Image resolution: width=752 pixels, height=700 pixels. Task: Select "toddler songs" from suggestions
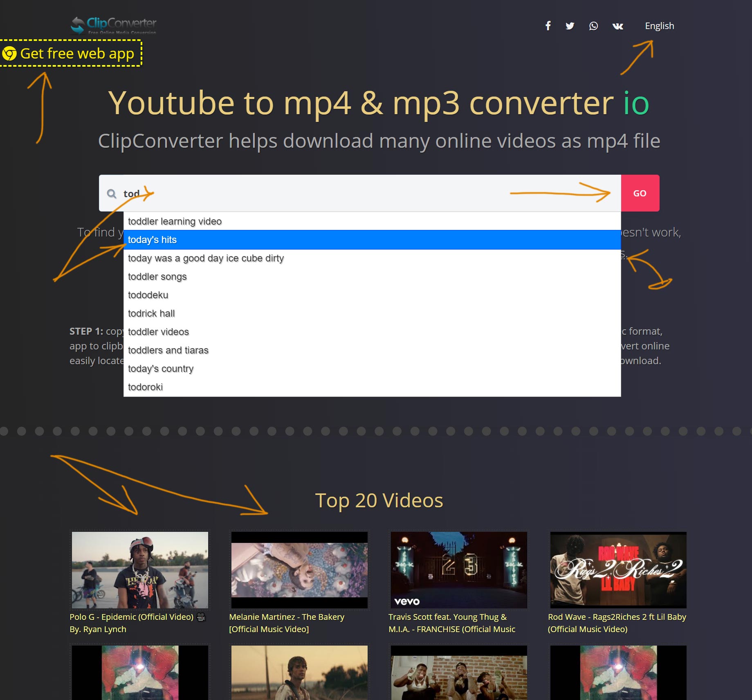pyautogui.click(x=157, y=277)
